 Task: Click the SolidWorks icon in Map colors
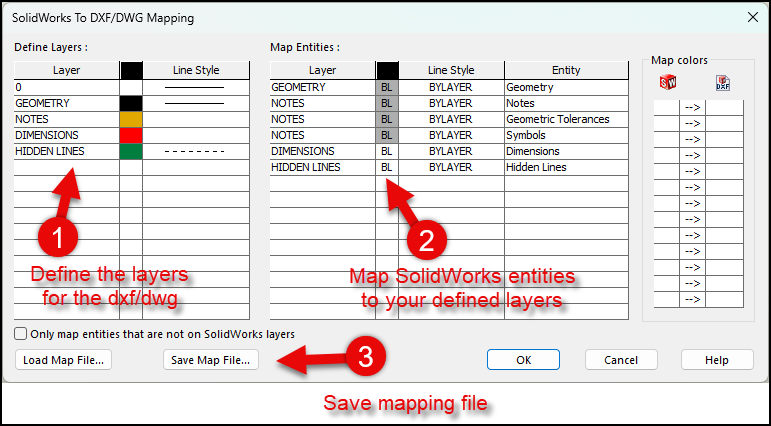pyautogui.click(x=668, y=83)
